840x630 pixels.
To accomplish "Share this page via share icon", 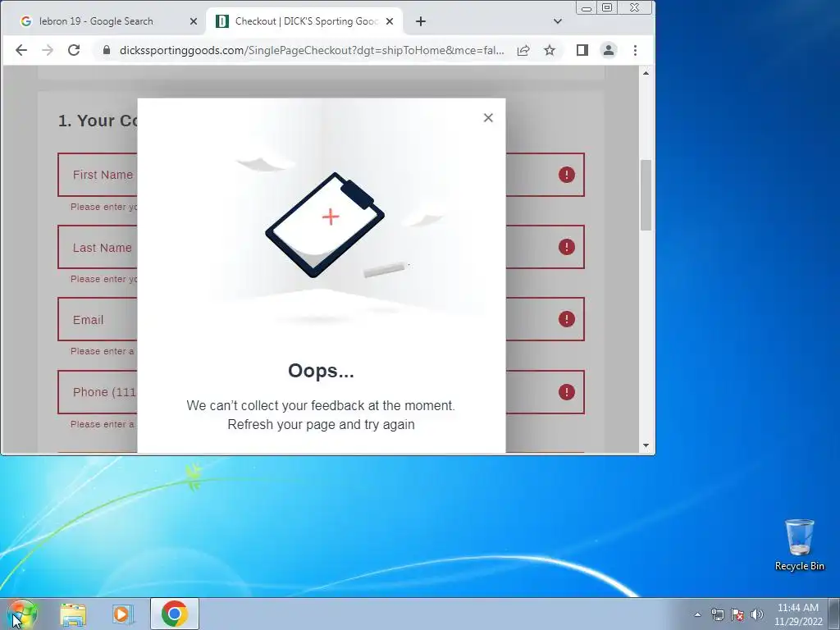I will 523,50.
